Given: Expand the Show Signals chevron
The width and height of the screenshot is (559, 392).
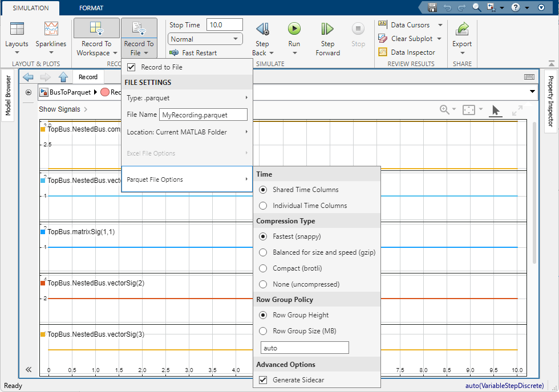Looking at the screenshot, I should point(86,109).
